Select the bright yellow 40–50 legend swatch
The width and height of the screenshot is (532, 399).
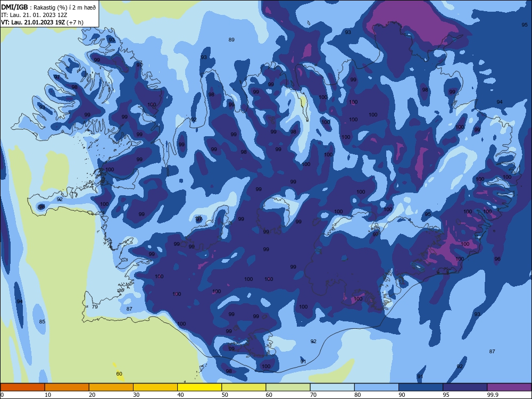click(x=199, y=387)
